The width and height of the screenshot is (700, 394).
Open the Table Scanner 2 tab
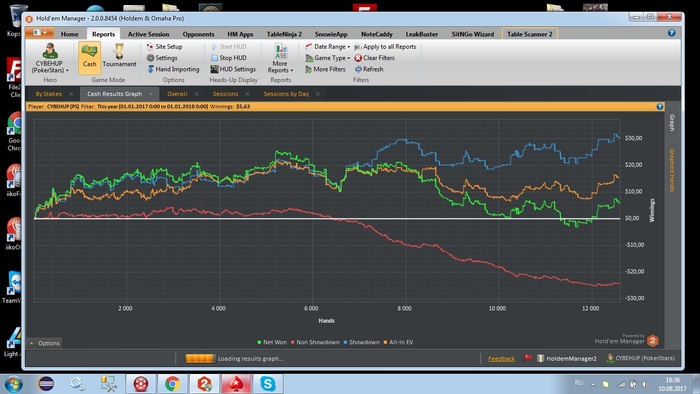coord(530,34)
